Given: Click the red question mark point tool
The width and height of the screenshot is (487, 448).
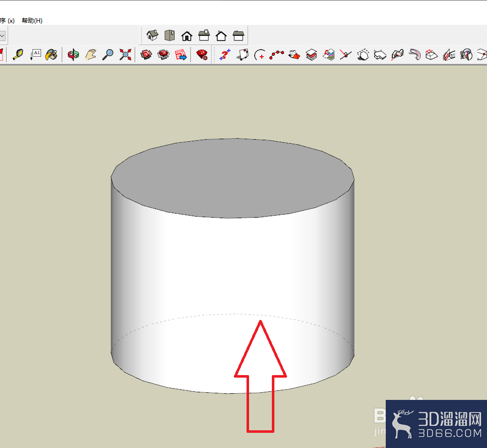Looking at the screenshot, I should pos(225,55).
